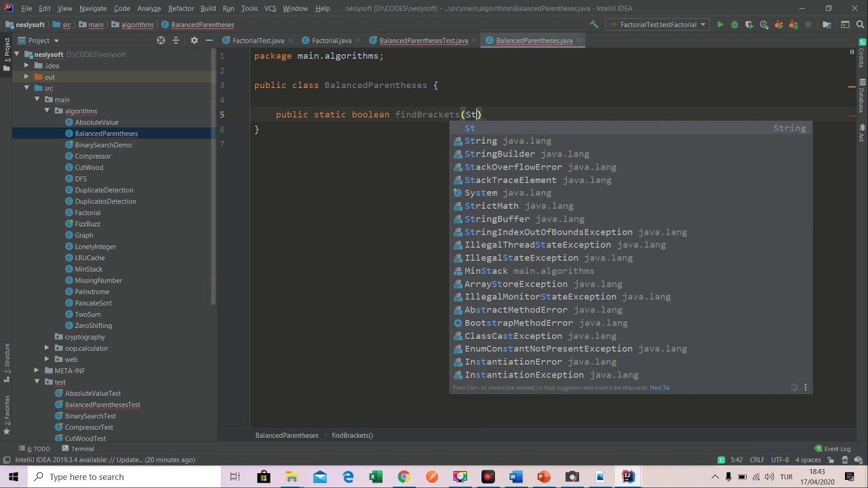Click the locate-opened-file crosshair icon in Project panel
The width and height of the screenshot is (868, 488).
pyautogui.click(x=161, y=40)
